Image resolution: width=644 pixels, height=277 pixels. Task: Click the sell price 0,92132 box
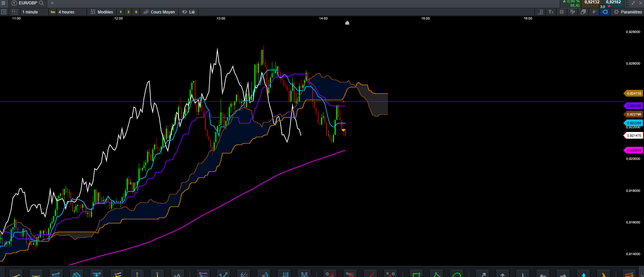pos(592,3)
